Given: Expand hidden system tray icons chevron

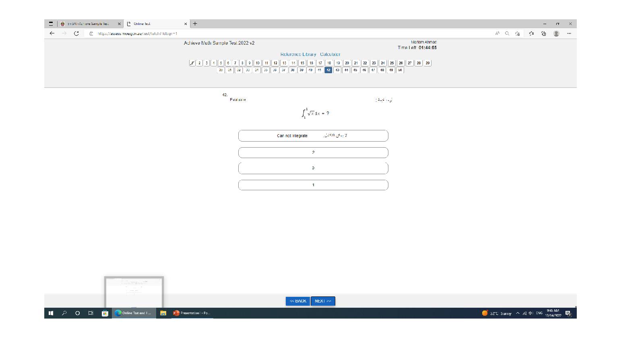Looking at the screenshot, I should coord(518,313).
